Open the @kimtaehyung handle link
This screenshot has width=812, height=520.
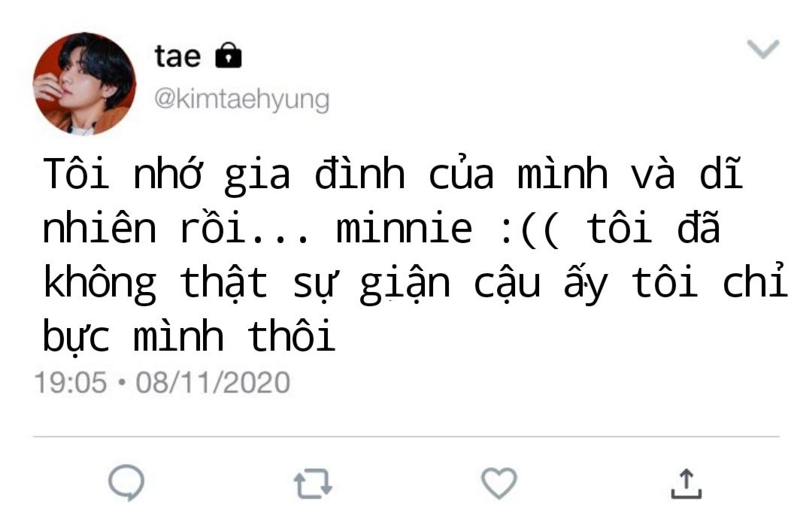coord(241,99)
